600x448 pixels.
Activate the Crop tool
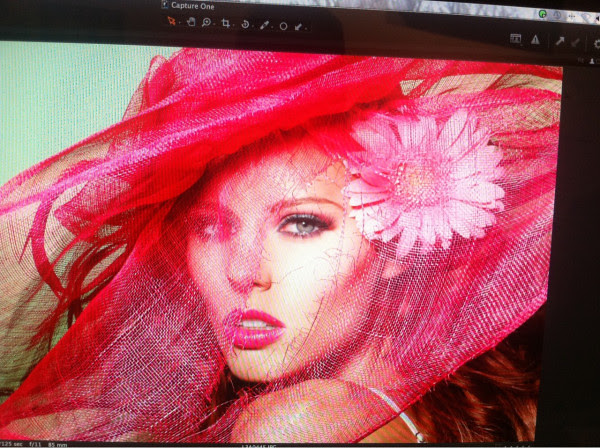226,24
